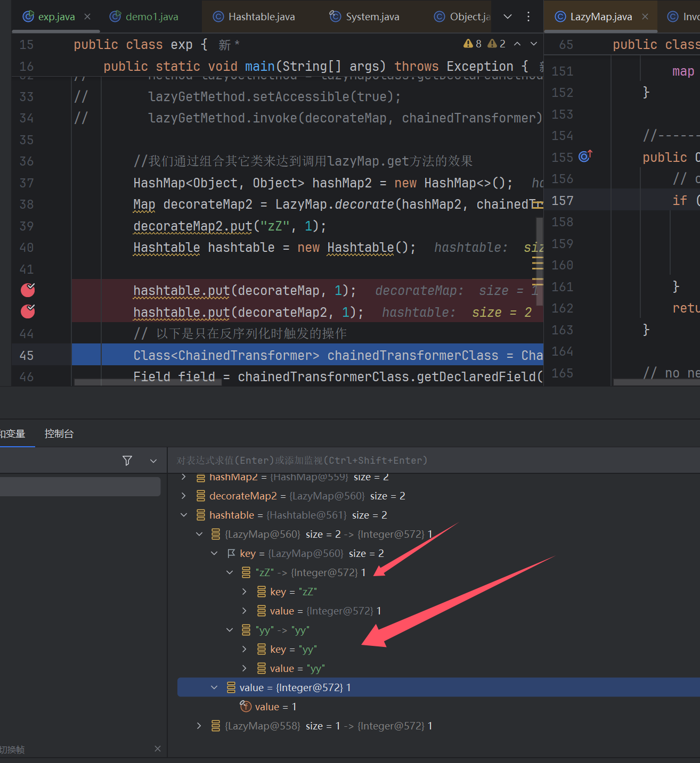Click the LazyMap.java class icon in tab
Image resolution: width=700 pixels, height=763 pixels.
[560, 17]
